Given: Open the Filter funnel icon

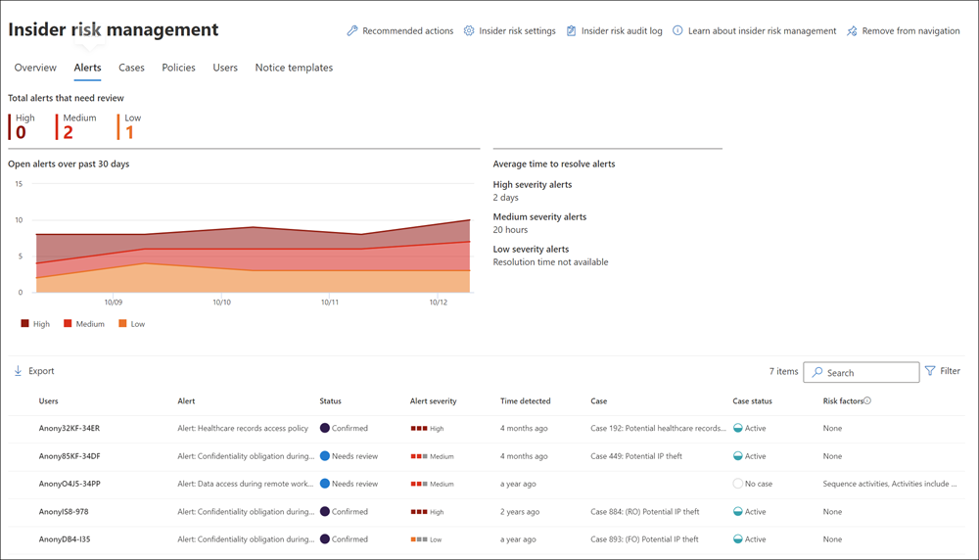Looking at the screenshot, I should coord(930,371).
